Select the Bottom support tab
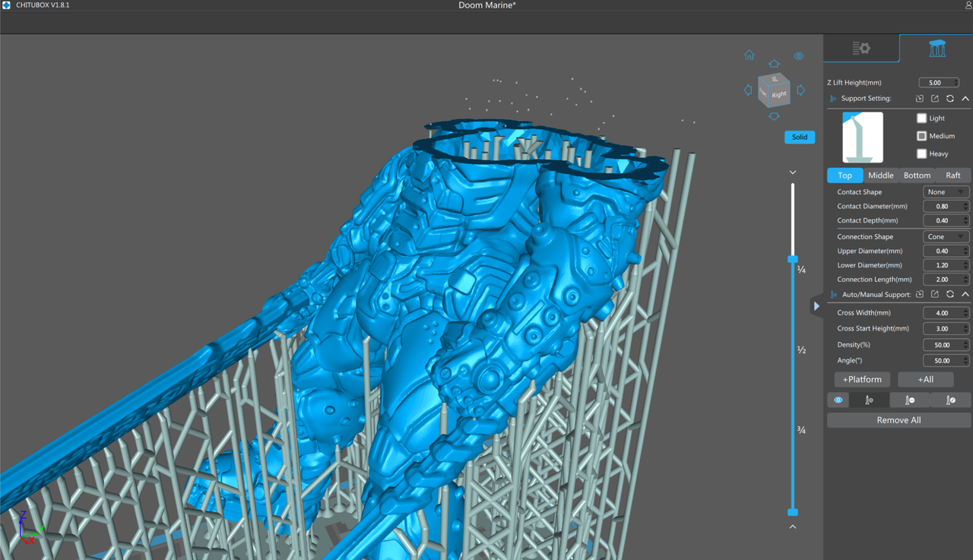The height and width of the screenshot is (560, 973). coord(917,176)
